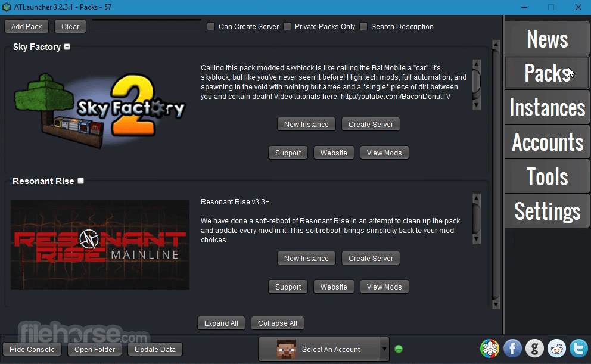Click the green server status indicator
The height and width of the screenshot is (364, 591).
pyautogui.click(x=399, y=349)
